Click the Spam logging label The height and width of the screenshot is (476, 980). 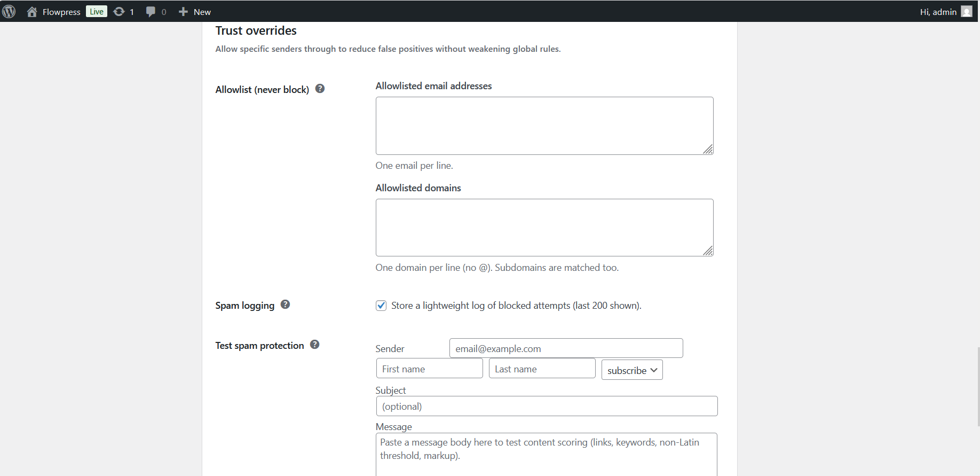(x=245, y=306)
